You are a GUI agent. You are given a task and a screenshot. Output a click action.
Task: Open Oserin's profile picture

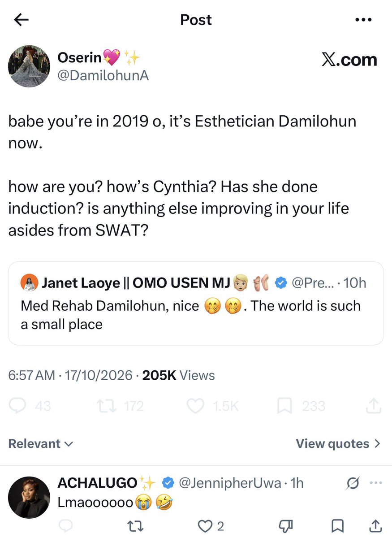29,66
